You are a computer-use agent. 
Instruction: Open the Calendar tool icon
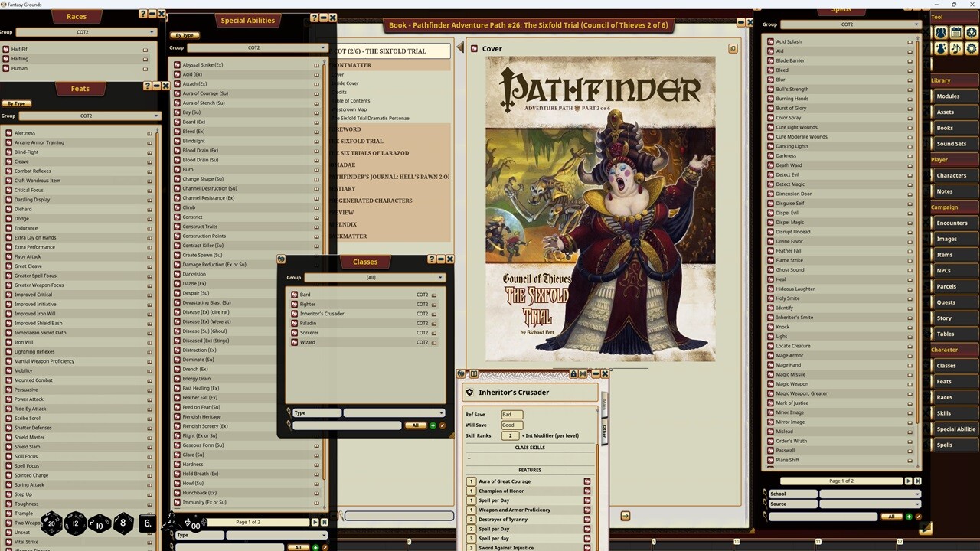point(955,32)
